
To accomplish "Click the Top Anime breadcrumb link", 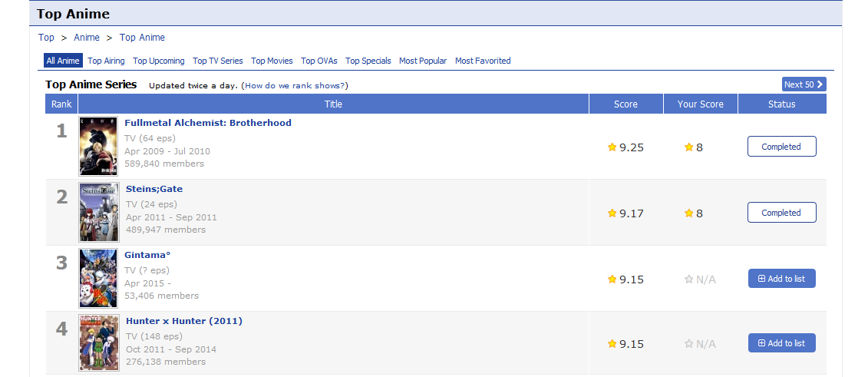I will (x=142, y=37).
